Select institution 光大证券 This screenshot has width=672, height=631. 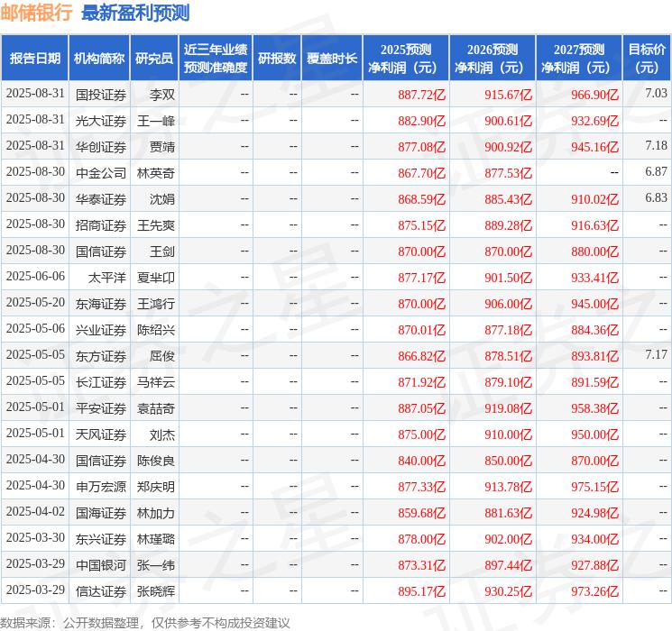[101, 121]
